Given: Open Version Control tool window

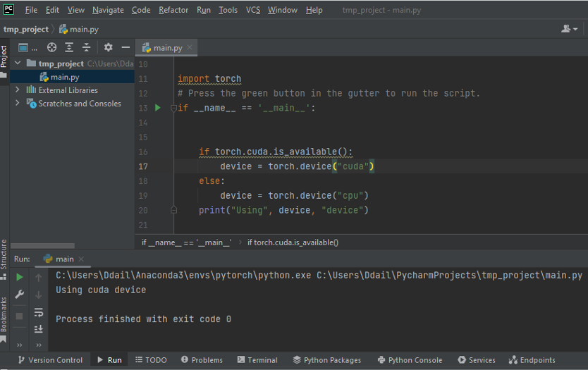Looking at the screenshot, I should tap(50, 360).
